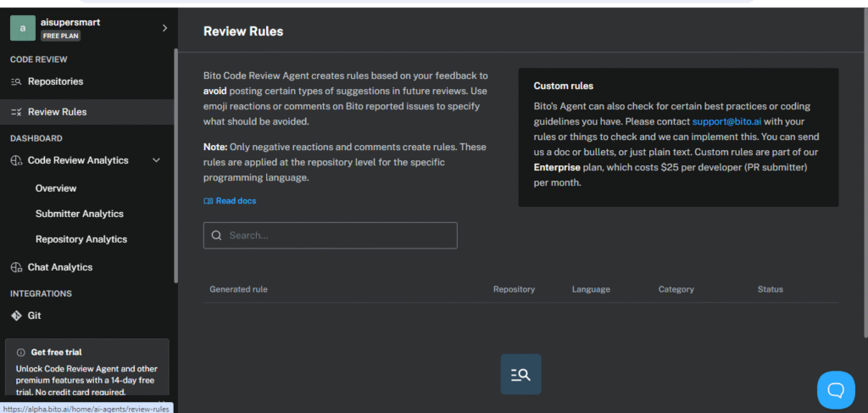Click the Get free trial heading
This screenshot has width=868, height=413.
57,352
